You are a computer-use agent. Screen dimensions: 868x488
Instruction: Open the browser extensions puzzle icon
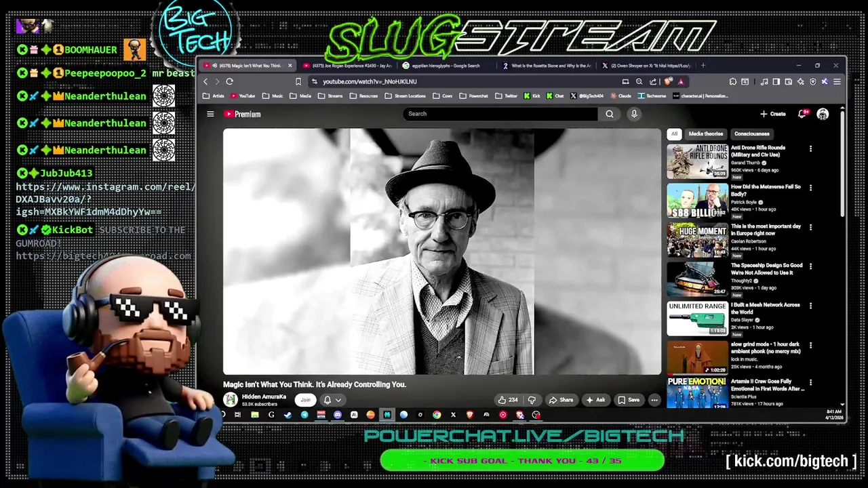point(732,81)
